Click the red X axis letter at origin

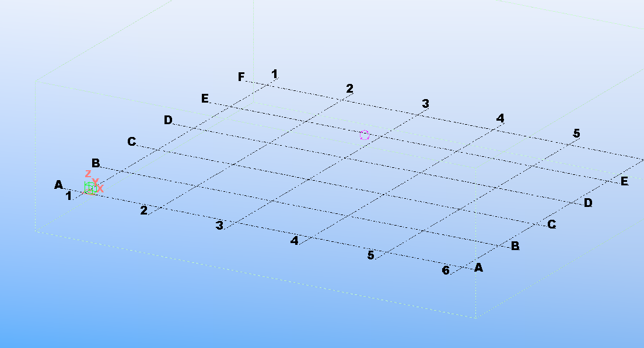[100, 189]
